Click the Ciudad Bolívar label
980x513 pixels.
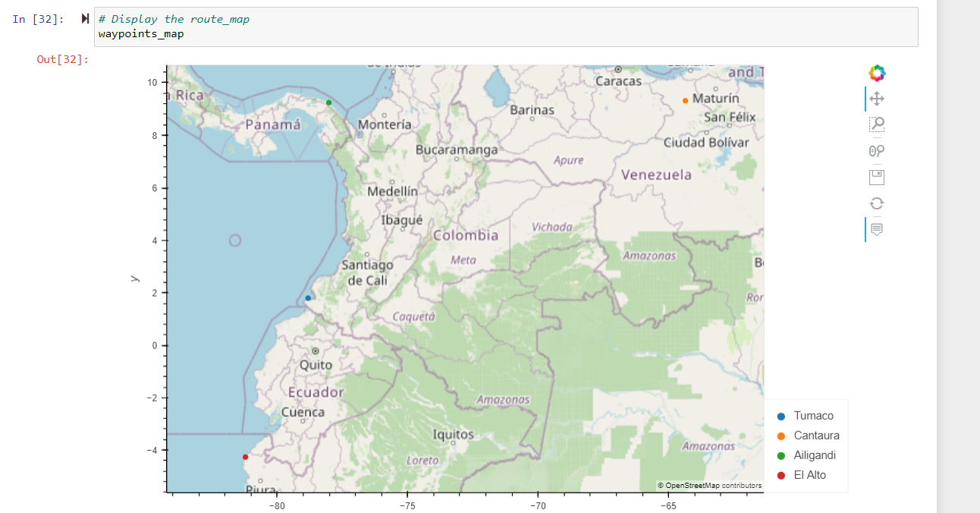point(706,143)
